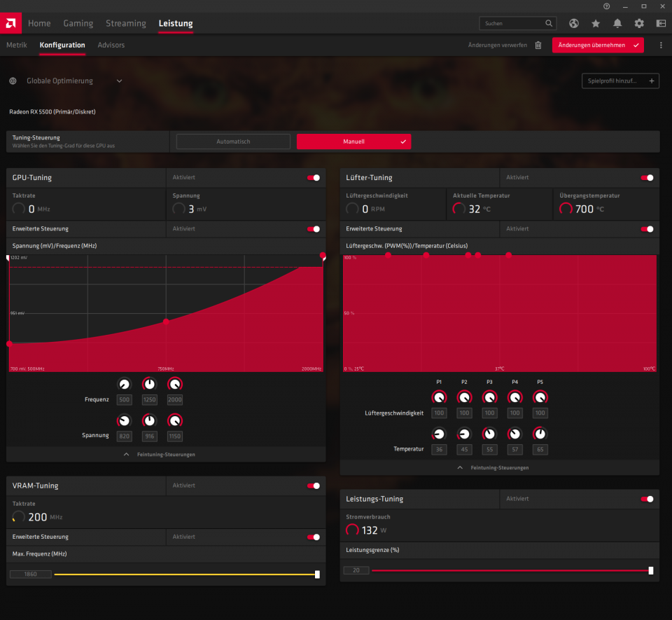Click the top-right point on voltage curve
This screenshot has height=620, width=672.
323,256
